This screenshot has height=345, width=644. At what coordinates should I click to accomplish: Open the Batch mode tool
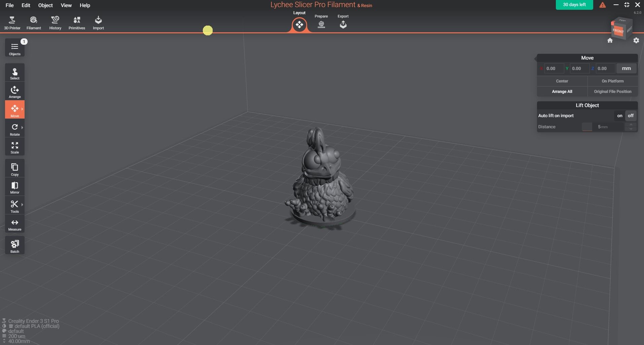pyautogui.click(x=14, y=245)
